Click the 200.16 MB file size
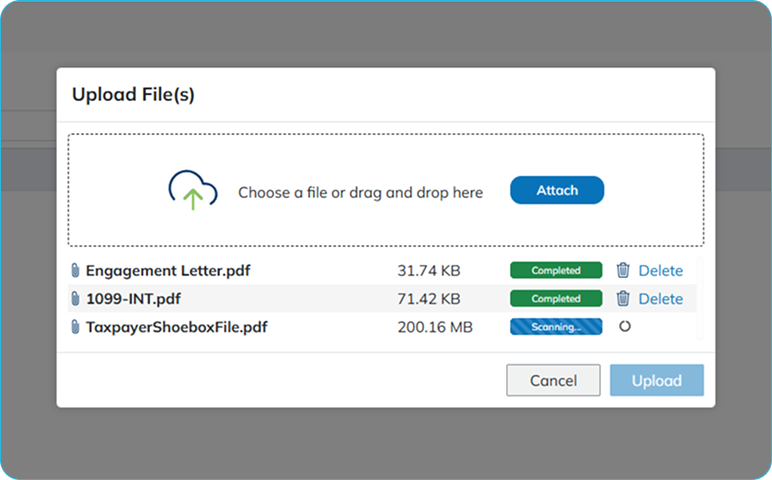 tap(434, 326)
